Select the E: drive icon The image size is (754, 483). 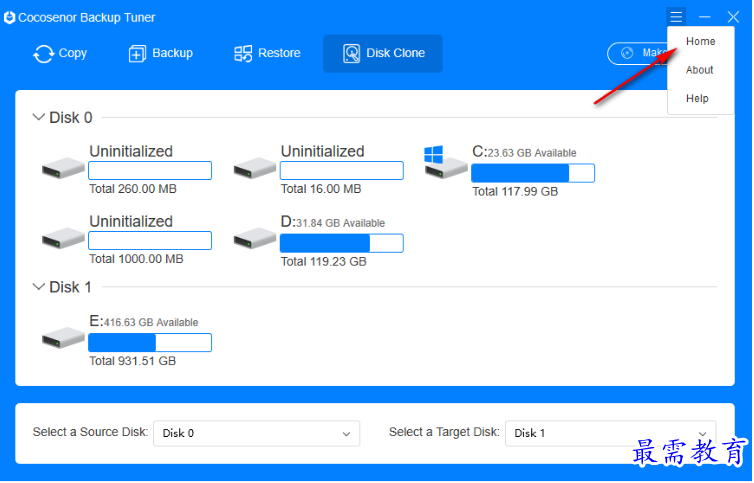[63, 338]
